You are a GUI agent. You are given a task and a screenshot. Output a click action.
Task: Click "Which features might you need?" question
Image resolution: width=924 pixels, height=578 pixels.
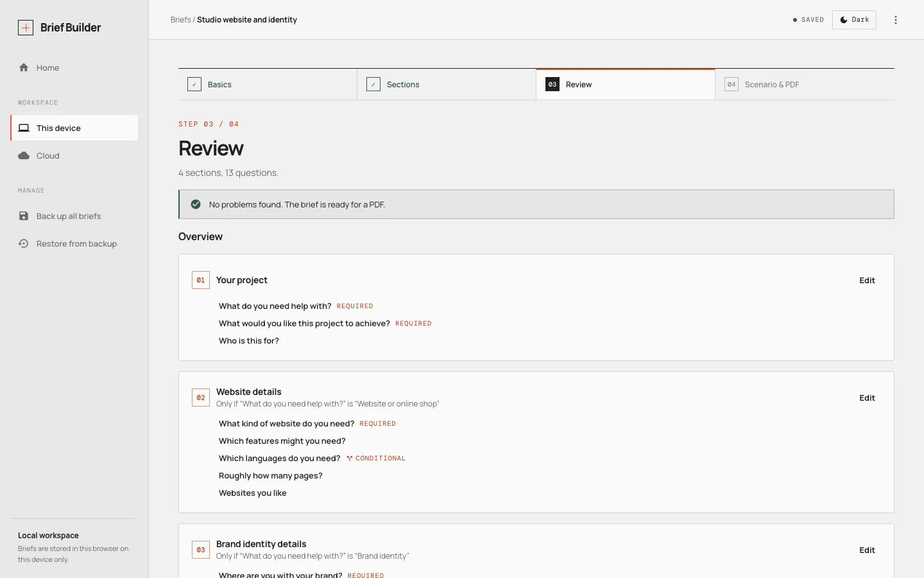(282, 441)
